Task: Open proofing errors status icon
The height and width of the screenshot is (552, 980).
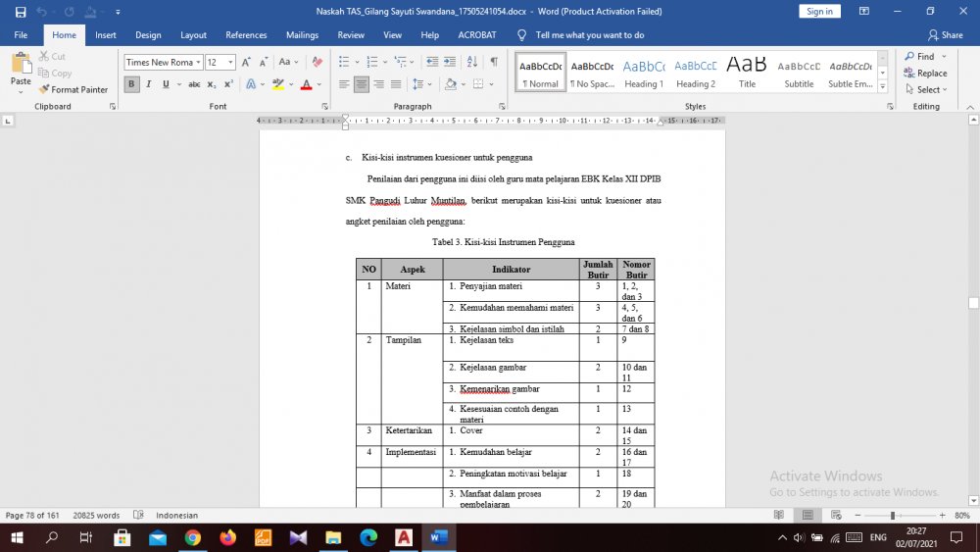Action: pyautogui.click(x=139, y=515)
